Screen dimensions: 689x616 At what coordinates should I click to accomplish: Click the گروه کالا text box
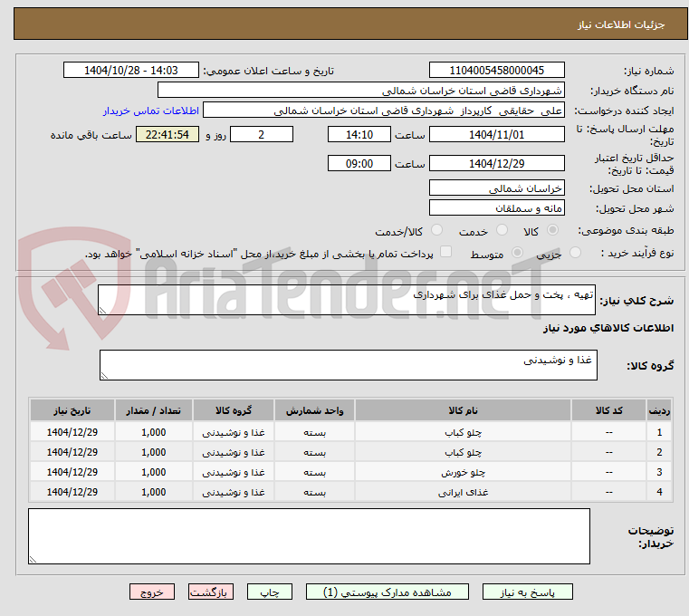click(x=348, y=365)
